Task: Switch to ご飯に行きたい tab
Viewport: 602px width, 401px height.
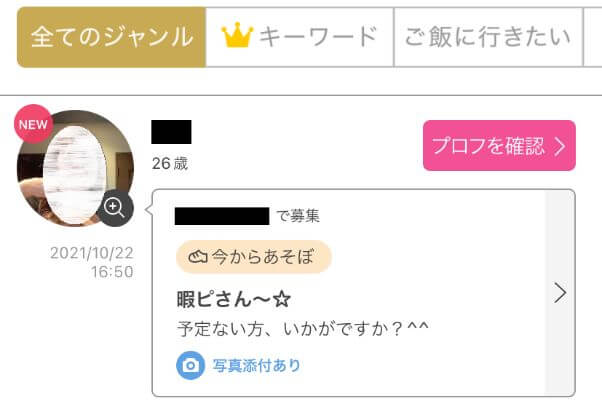Action: pos(488,37)
